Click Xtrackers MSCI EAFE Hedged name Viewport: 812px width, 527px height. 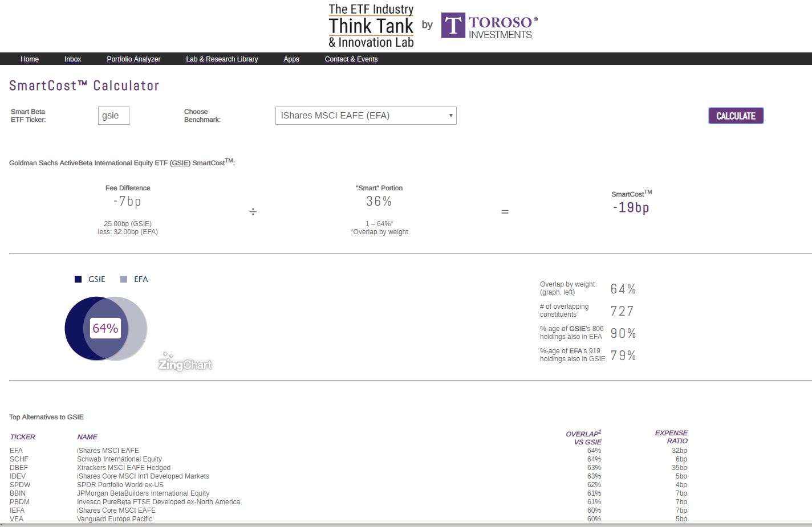coord(124,468)
